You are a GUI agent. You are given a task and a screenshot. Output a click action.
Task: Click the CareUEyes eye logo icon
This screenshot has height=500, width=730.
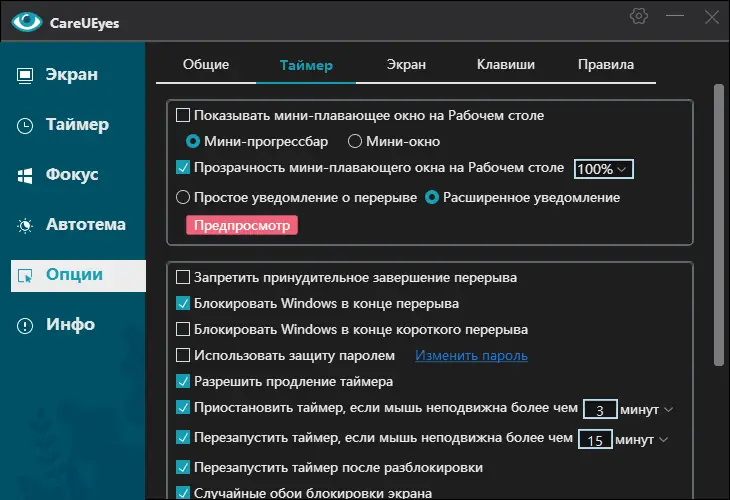(x=27, y=22)
